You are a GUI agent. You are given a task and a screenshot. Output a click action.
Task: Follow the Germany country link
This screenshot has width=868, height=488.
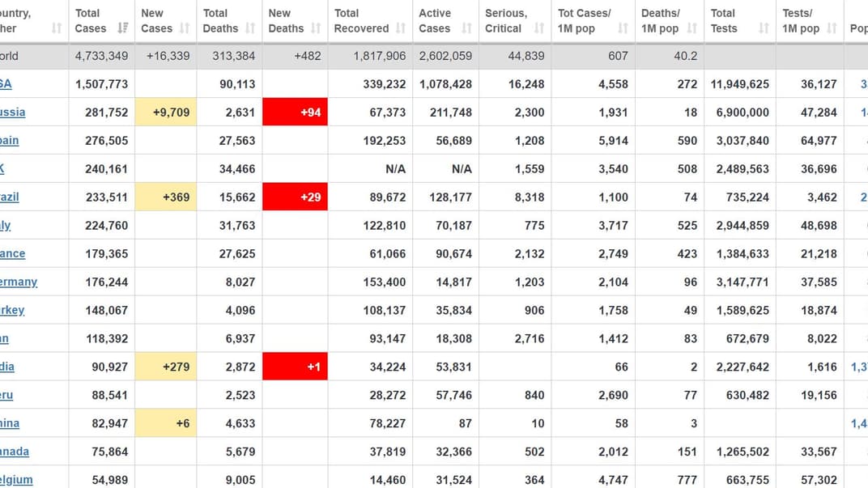pyautogui.click(x=19, y=282)
